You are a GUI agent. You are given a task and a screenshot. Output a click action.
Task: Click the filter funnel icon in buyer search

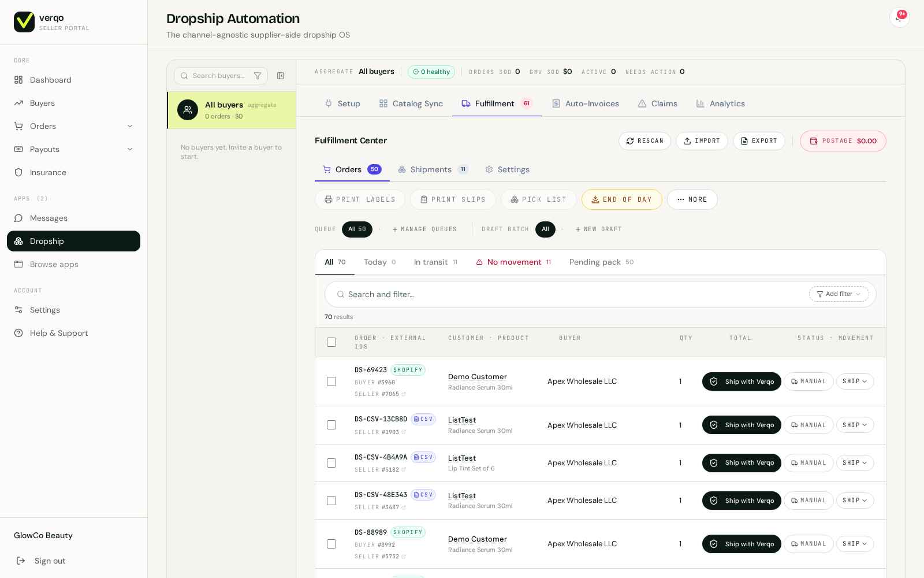(x=258, y=76)
